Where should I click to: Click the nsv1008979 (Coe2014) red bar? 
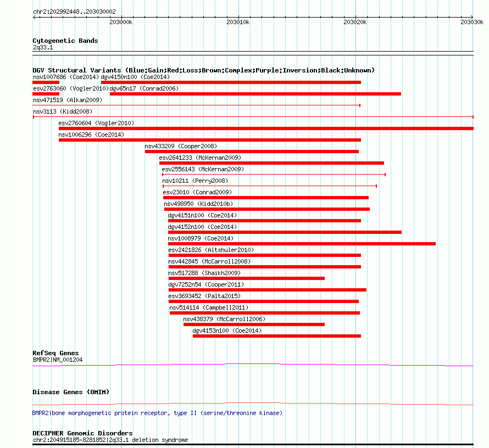[x=302, y=244]
